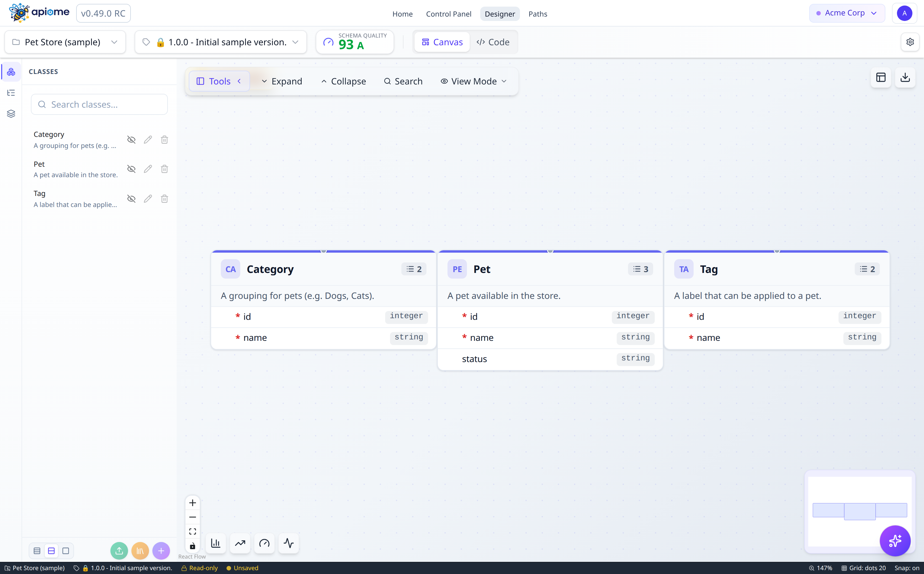Switch to Canvas view

click(442, 42)
